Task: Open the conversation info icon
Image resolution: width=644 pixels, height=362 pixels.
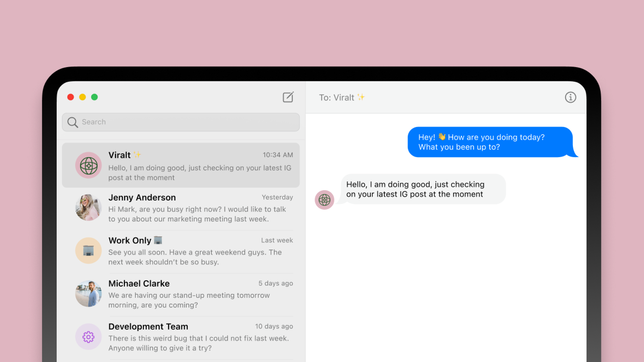Action: (570, 97)
